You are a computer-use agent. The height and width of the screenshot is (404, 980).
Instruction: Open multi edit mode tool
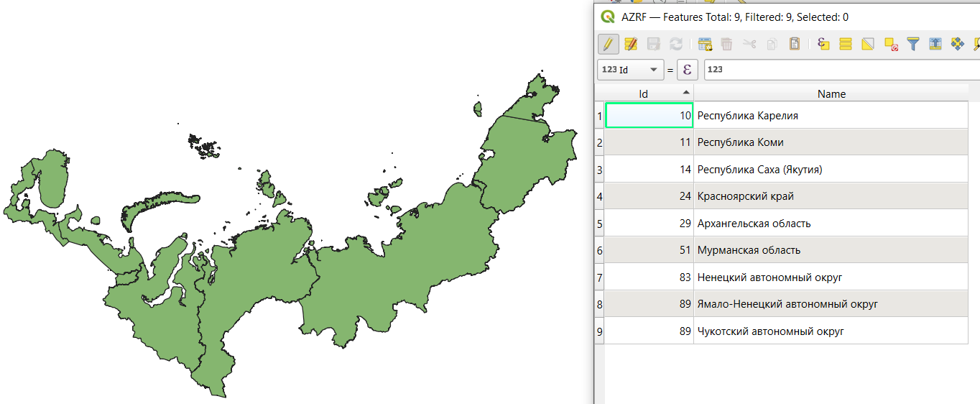[631, 44]
